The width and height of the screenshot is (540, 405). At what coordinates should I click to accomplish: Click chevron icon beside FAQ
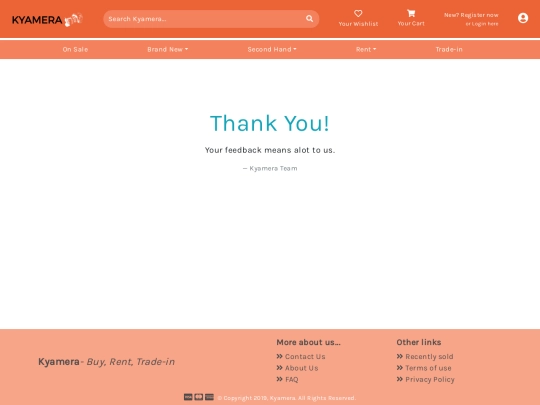point(279,379)
